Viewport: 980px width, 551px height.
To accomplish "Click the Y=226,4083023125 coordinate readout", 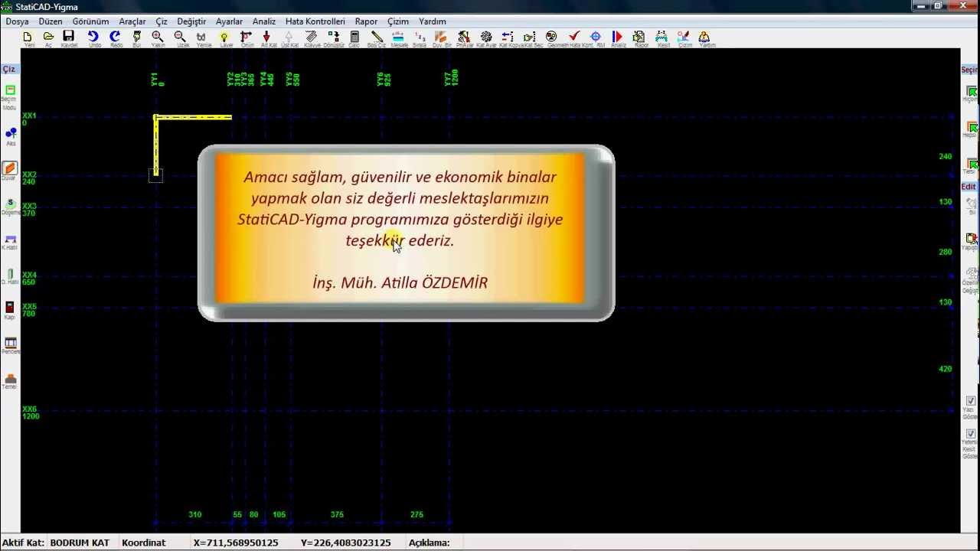I will click(346, 543).
